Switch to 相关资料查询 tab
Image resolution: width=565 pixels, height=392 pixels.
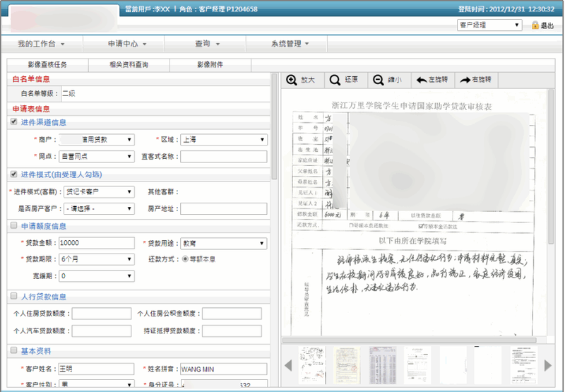coord(129,65)
